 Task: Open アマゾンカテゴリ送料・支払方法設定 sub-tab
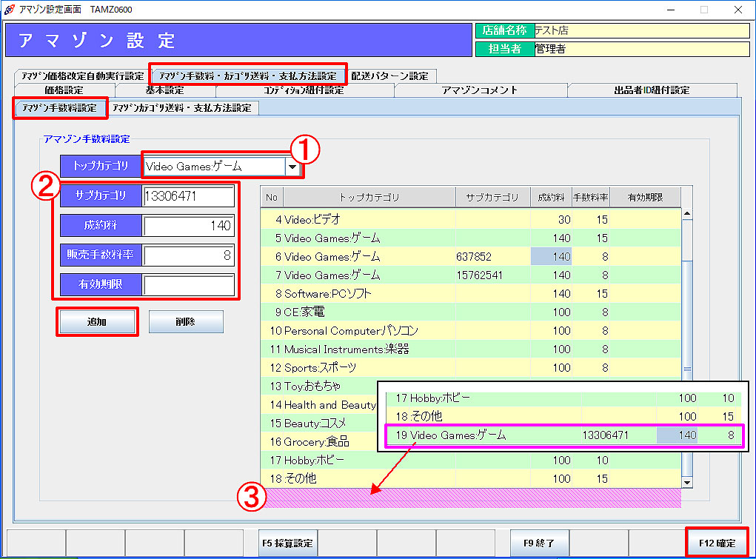pyautogui.click(x=182, y=108)
